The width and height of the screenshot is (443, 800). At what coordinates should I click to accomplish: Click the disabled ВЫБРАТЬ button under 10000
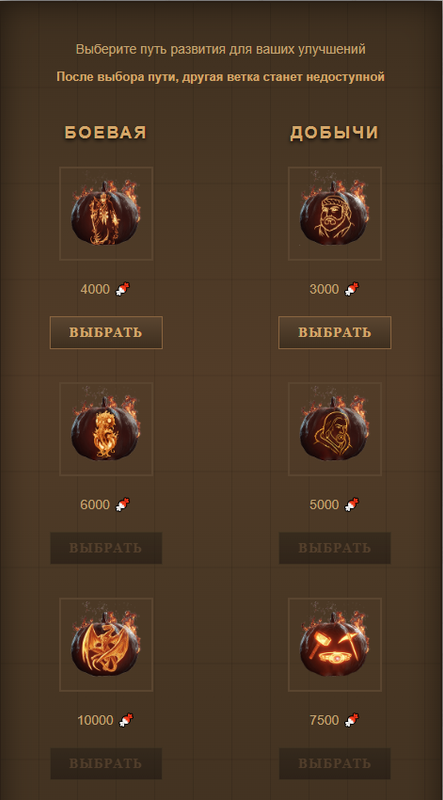pos(106,764)
